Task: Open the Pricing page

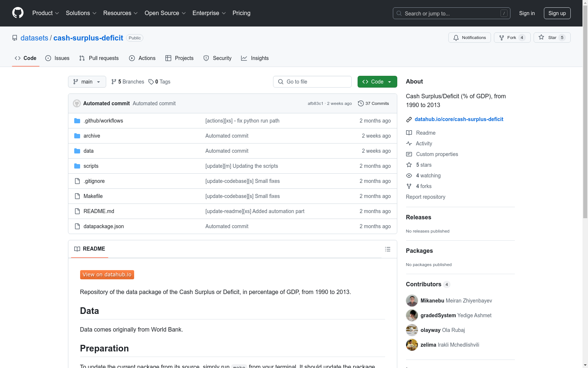Action: point(241,13)
